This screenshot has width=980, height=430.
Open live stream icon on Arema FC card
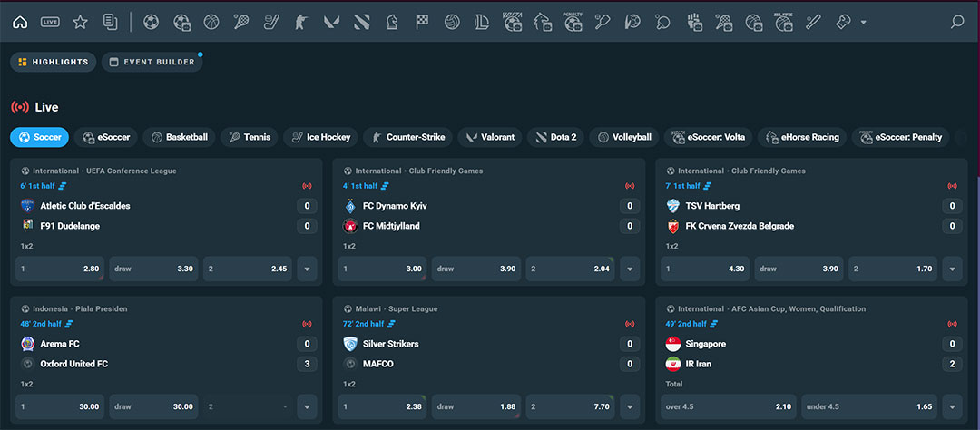307,324
